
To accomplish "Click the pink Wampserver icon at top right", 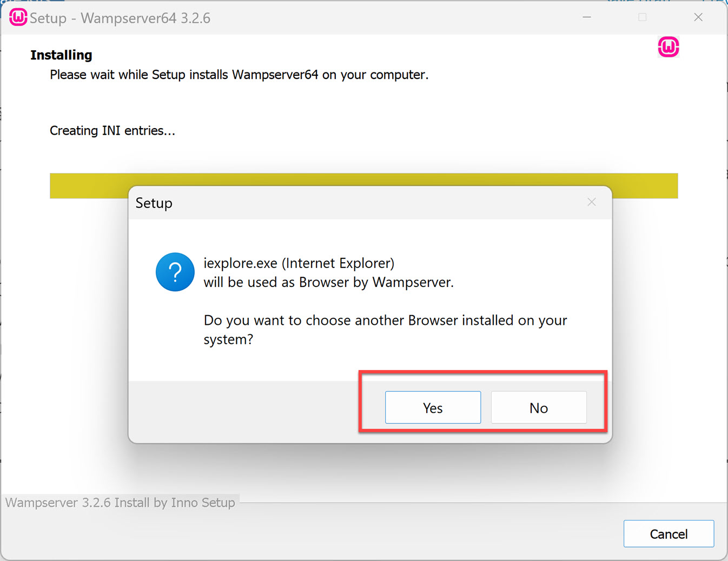I will pyautogui.click(x=669, y=47).
